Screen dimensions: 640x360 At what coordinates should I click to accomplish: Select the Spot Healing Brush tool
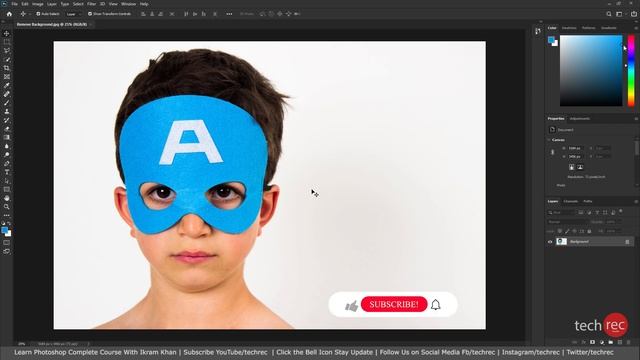(x=7, y=94)
